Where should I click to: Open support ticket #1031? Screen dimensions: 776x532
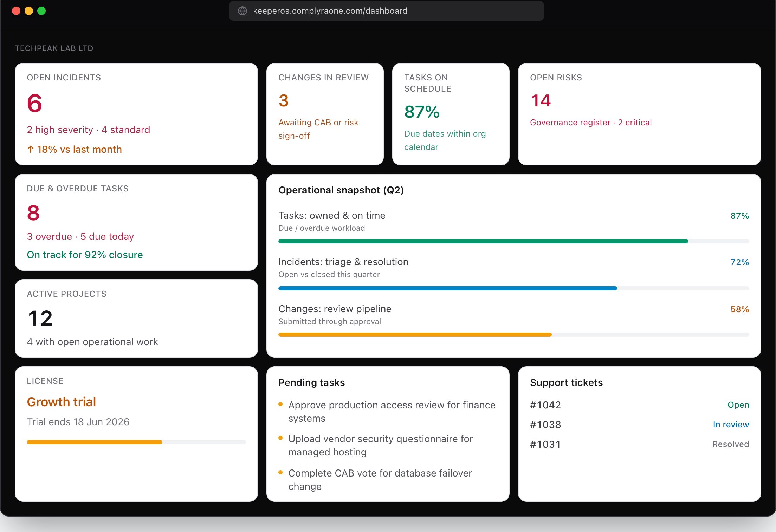coord(545,445)
